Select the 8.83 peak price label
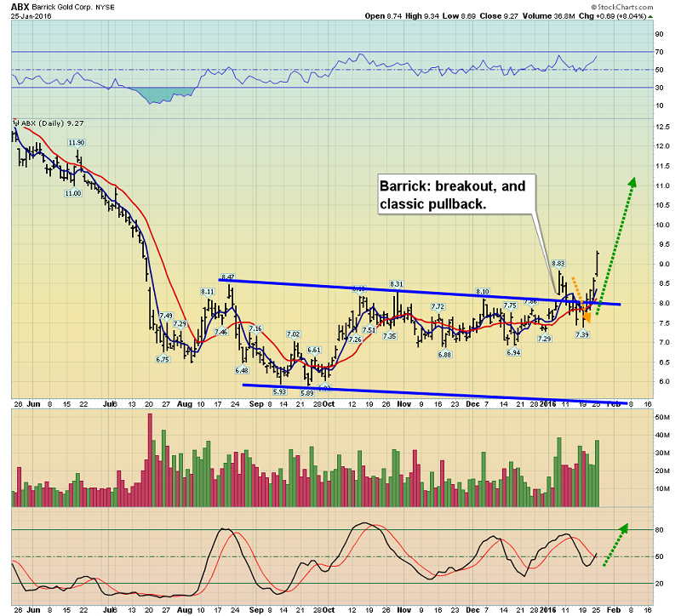Screen dimensions: 681x616 click(558, 264)
